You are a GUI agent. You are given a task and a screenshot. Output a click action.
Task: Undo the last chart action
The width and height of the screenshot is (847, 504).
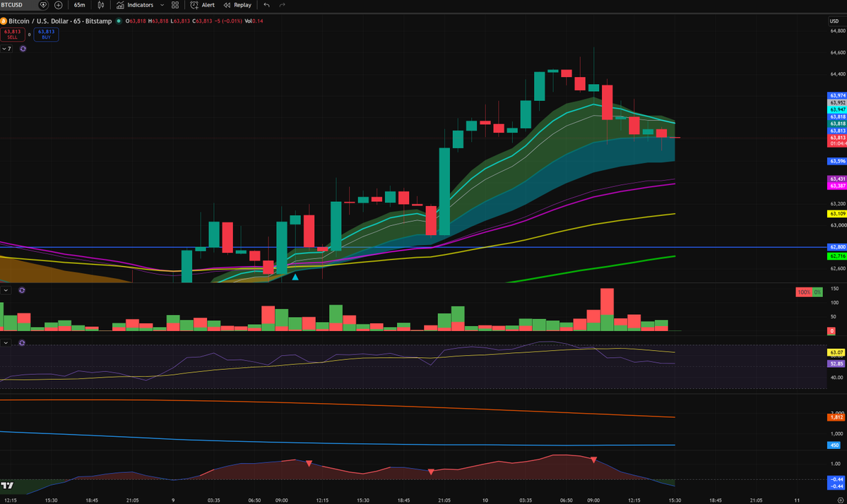(266, 5)
